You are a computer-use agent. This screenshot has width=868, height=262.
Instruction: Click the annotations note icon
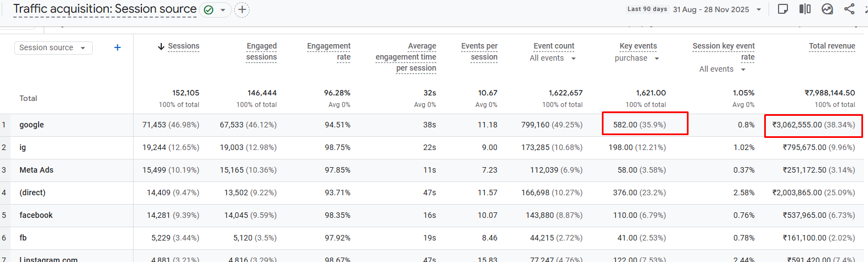782,9
